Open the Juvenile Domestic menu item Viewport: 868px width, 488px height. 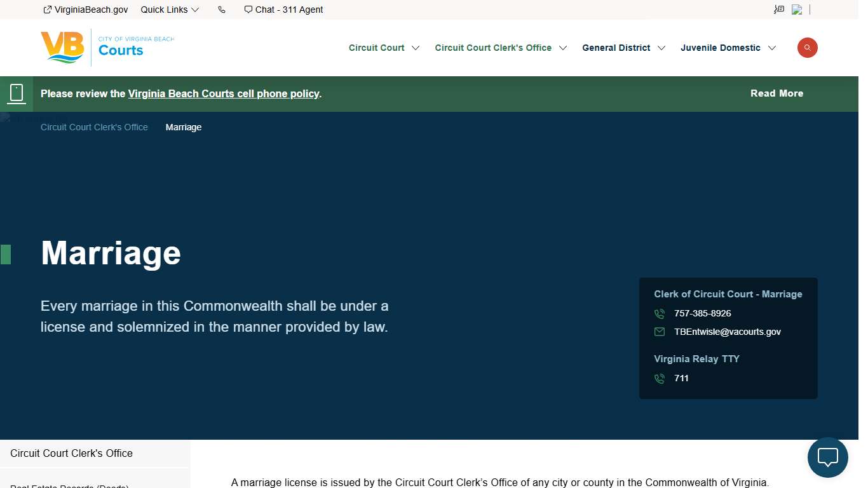coord(720,48)
